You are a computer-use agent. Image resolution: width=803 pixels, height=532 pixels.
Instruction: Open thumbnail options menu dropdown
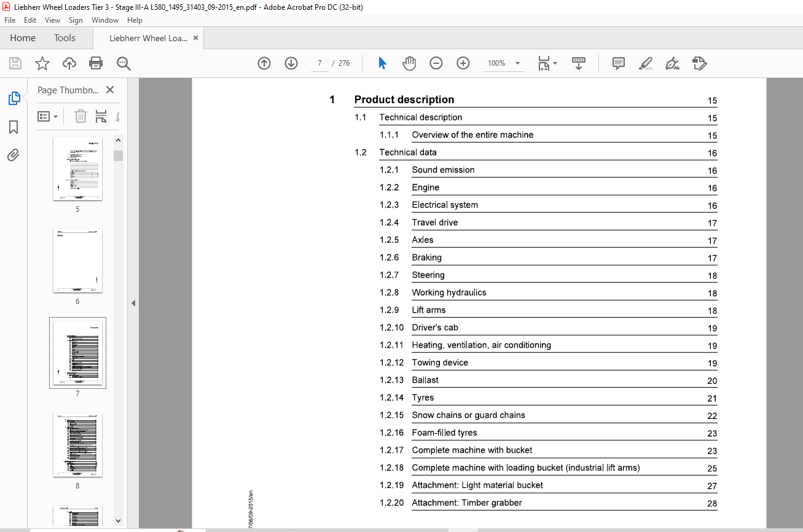[x=48, y=116]
